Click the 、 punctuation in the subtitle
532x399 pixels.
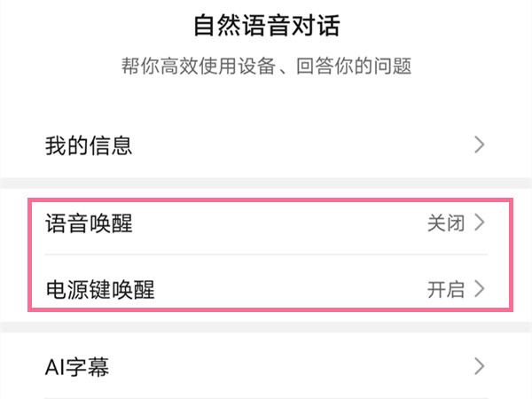click(277, 68)
